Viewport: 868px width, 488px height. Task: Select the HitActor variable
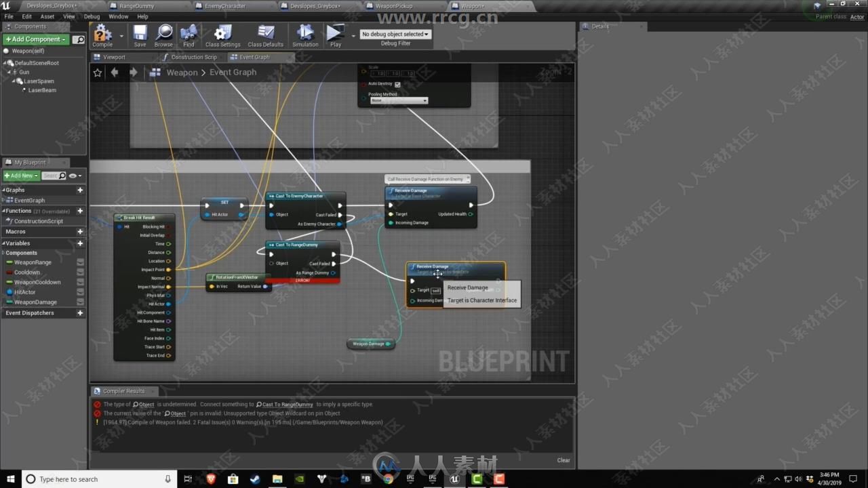[x=25, y=292]
